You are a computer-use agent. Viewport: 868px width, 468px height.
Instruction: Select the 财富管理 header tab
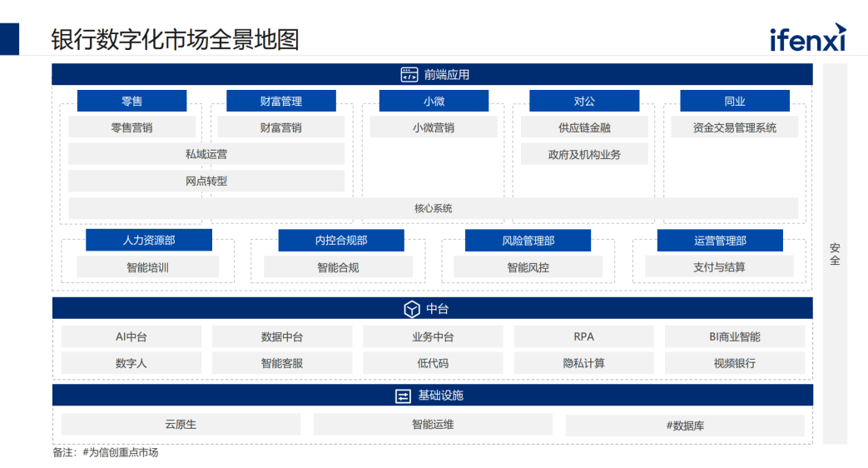[280, 102]
